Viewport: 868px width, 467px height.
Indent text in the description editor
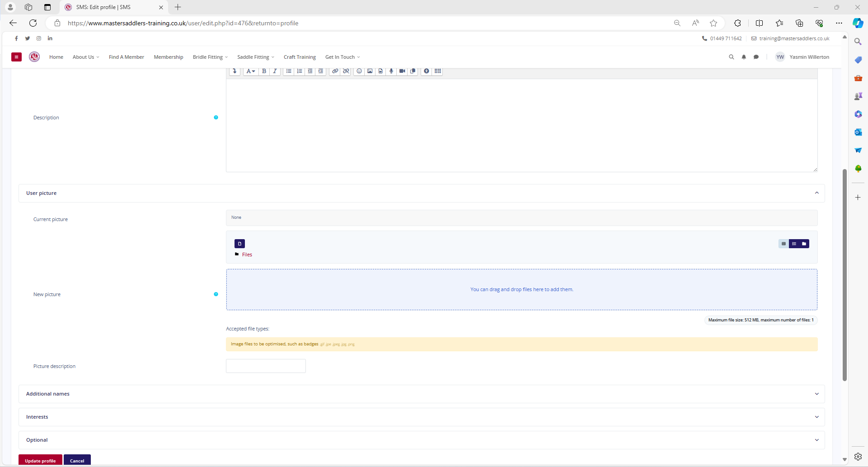tap(321, 71)
